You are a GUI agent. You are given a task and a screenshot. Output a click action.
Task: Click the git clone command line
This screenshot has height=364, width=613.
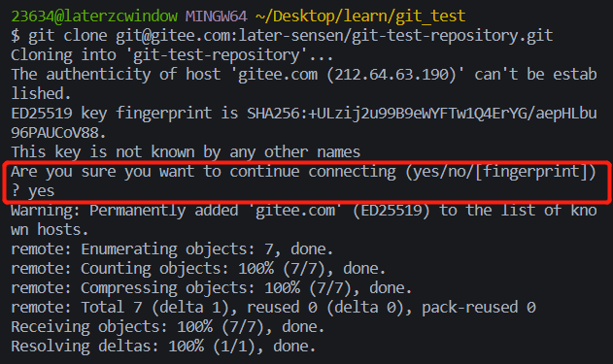[282, 36]
